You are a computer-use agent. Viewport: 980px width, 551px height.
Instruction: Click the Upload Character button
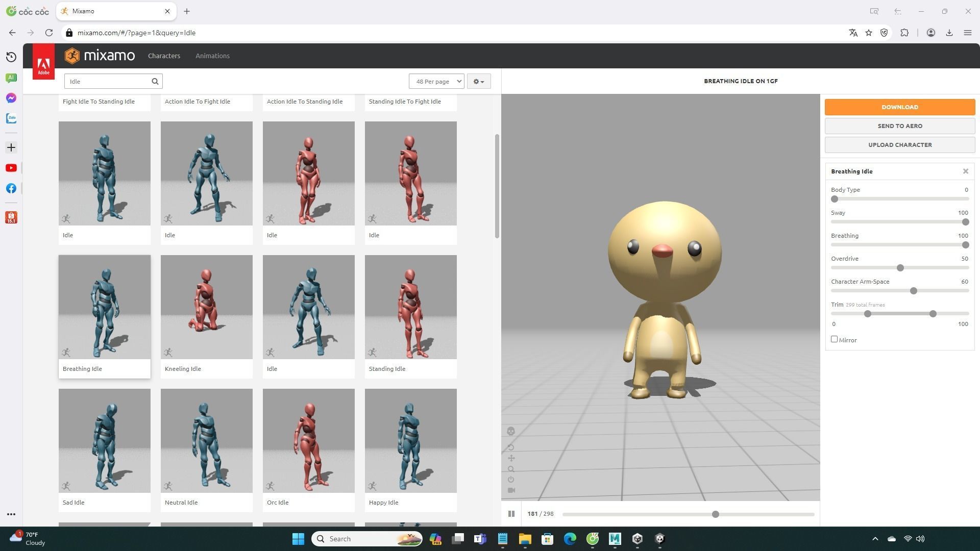click(x=899, y=145)
